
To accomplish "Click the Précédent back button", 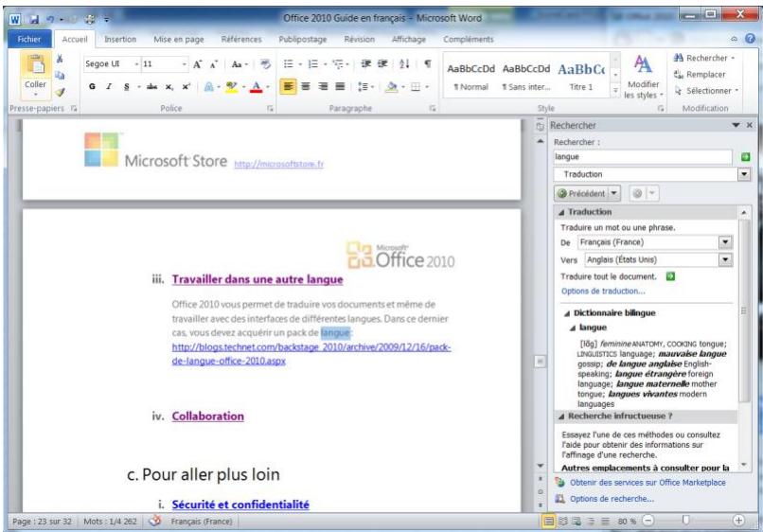I will point(581,194).
